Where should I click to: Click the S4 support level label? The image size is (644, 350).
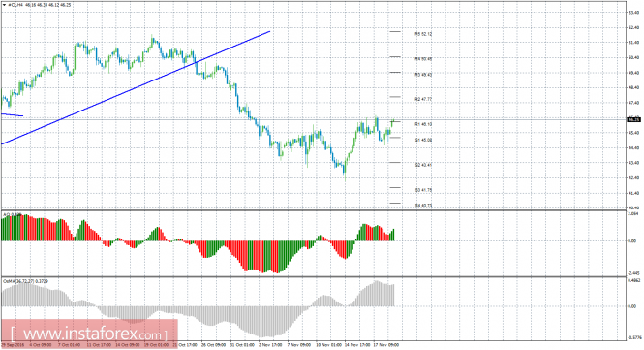point(423,206)
